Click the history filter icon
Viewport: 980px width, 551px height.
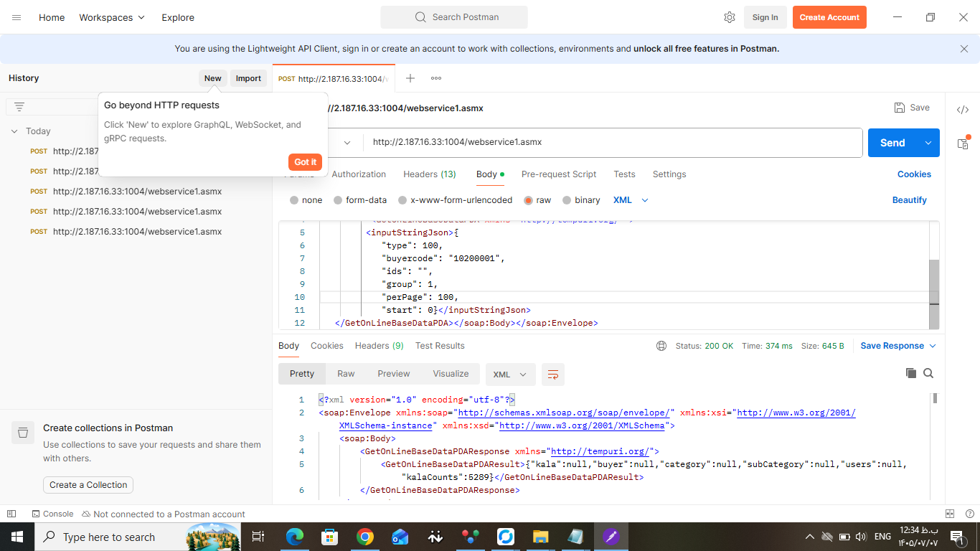tap(19, 107)
